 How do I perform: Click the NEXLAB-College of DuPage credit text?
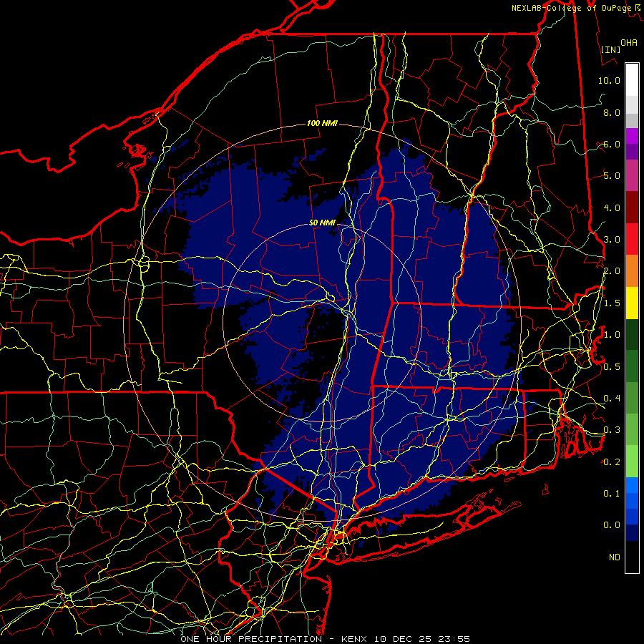click(575, 8)
